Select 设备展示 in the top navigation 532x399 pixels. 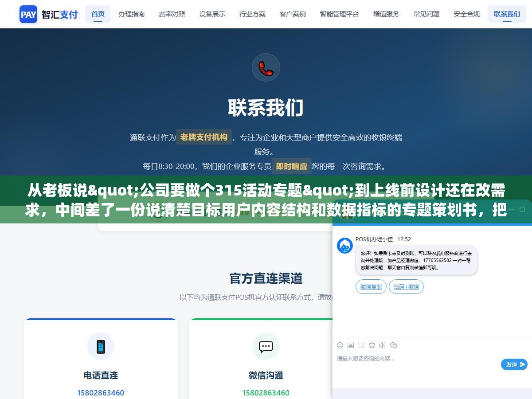click(x=212, y=14)
